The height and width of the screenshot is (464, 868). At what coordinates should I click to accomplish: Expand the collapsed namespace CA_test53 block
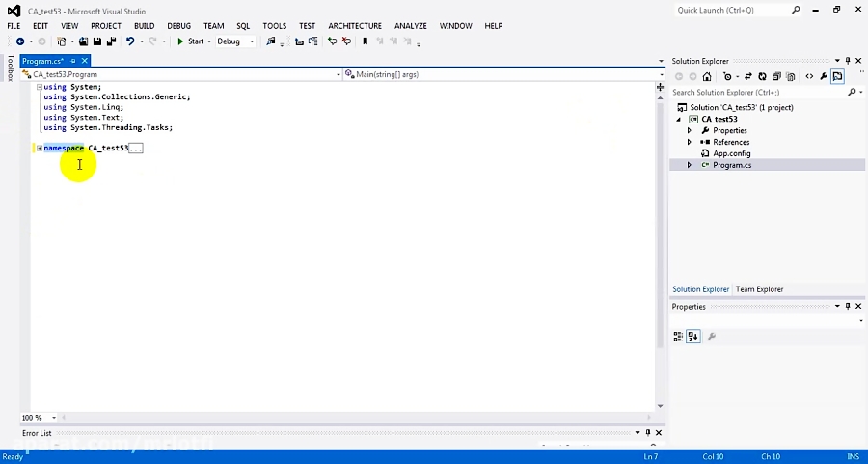(40, 148)
